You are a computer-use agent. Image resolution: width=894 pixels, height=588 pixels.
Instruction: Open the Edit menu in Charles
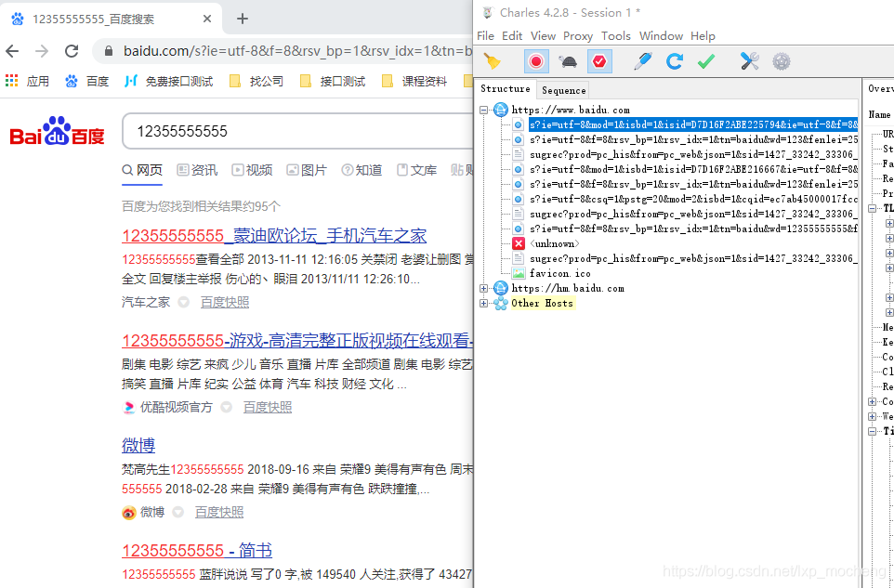point(512,36)
